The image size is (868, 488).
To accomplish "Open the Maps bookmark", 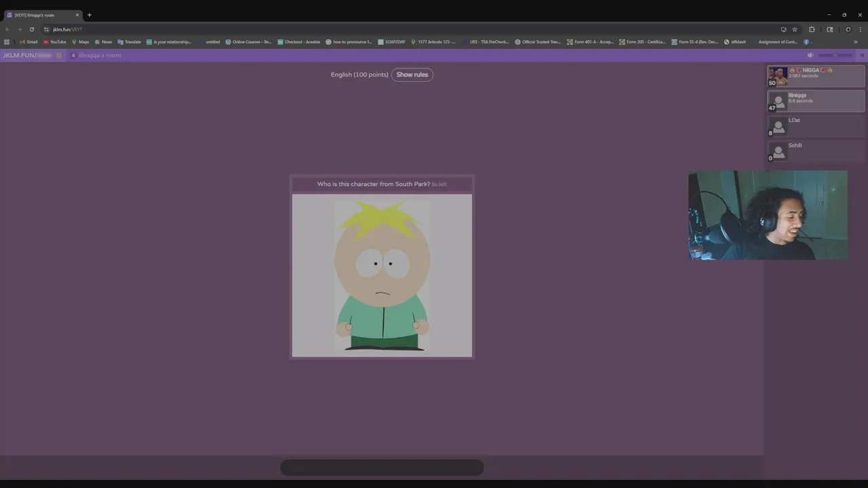I will click(80, 42).
